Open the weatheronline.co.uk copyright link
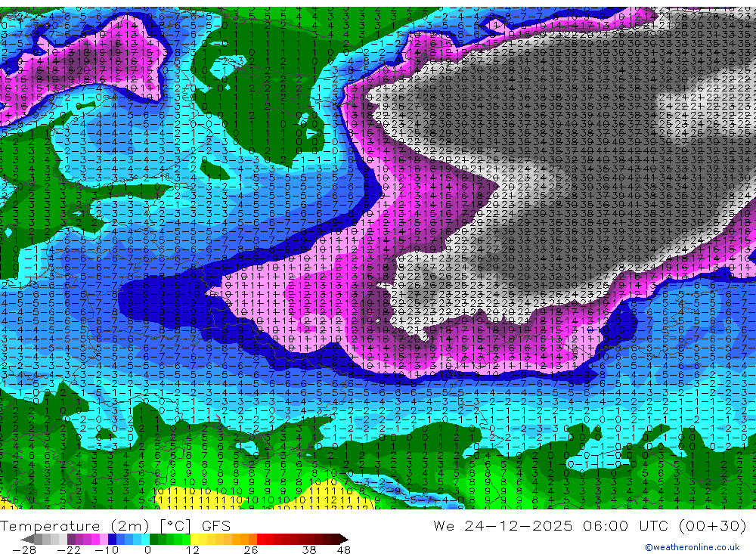 coord(692,547)
